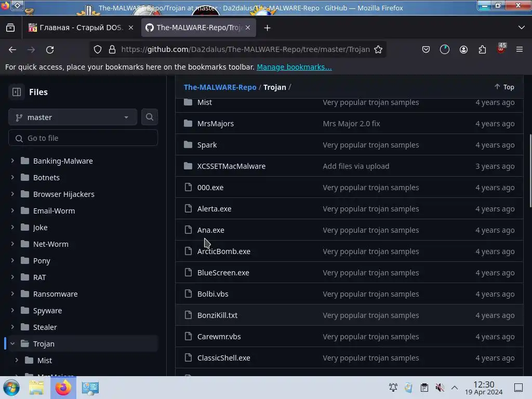Screen dimensions: 532x399
Task: Open BlueScreen.exe file
Action: pyautogui.click(x=223, y=272)
